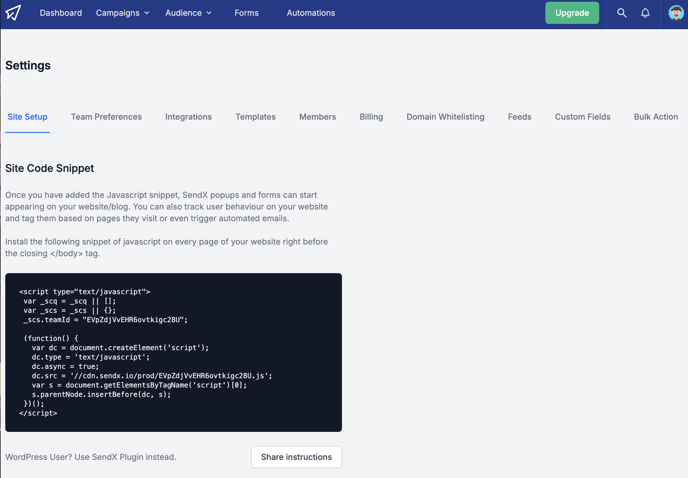This screenshot has height=478, width=688.
Task: Click the 'Once you have added' description paragraph
Action: [x=167, y=206]
